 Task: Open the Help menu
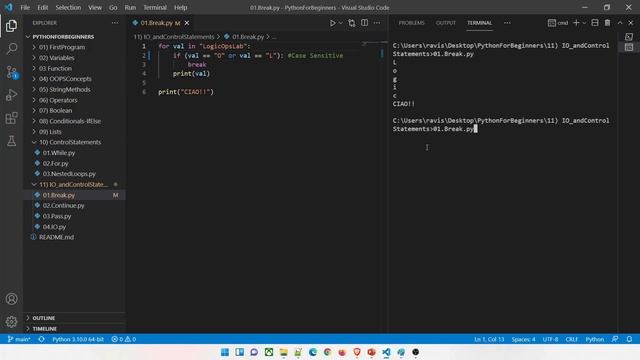pyautogui.click(x=180, y=7)
